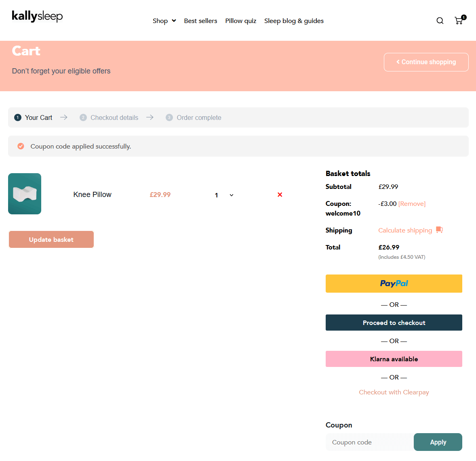Viewport: 476px width, 461px height.
Task: Pay with the PayPal button
Action: coord(394,283)
